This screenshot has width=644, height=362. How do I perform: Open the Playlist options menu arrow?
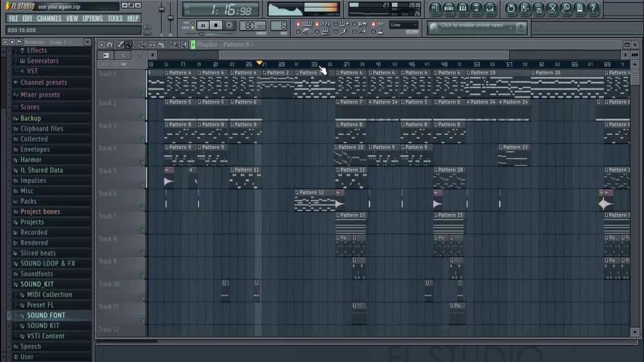(x=102, y=45)
